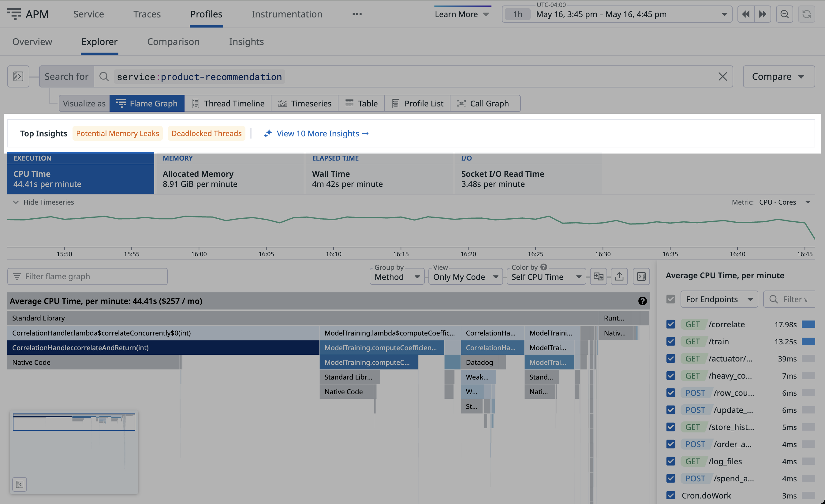This screenshot has height=504, width=825.
Task: Switch to the Comparison tab
Action: pyautogui.click(x=173, y=42)
